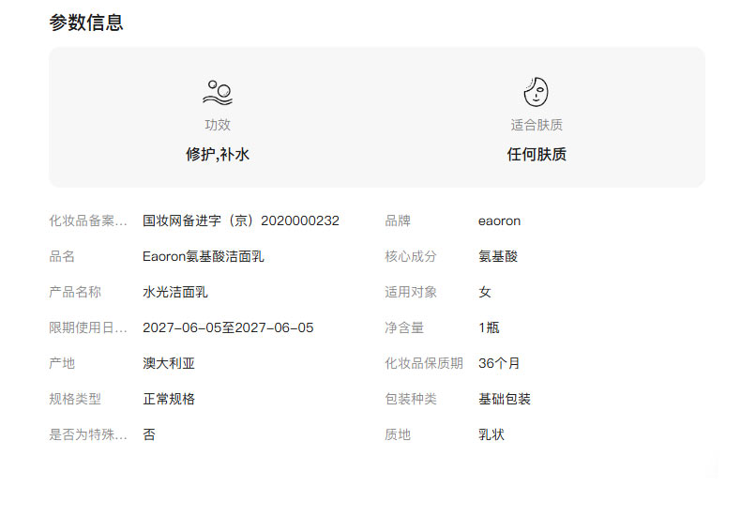This screenshot has height=532, width=756.
Task: Expand truncated 化妆品备案 label
Action: [x=87, y=221]
